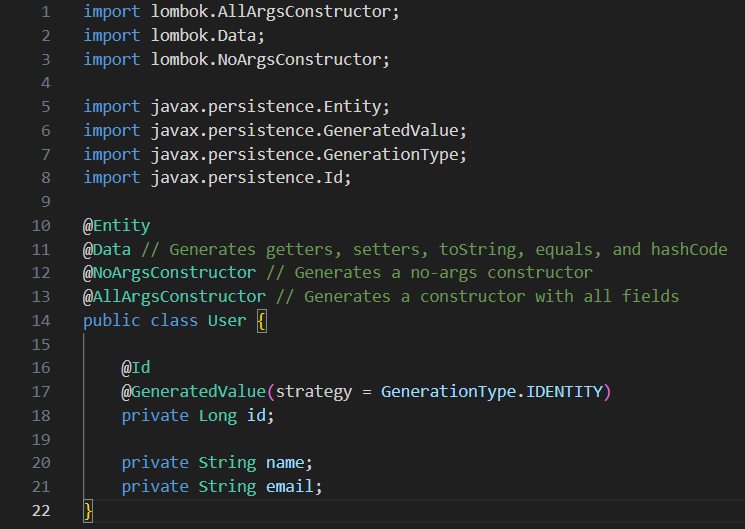
Task: Click the @Id annotation inside the class
Action: (136, 368)
